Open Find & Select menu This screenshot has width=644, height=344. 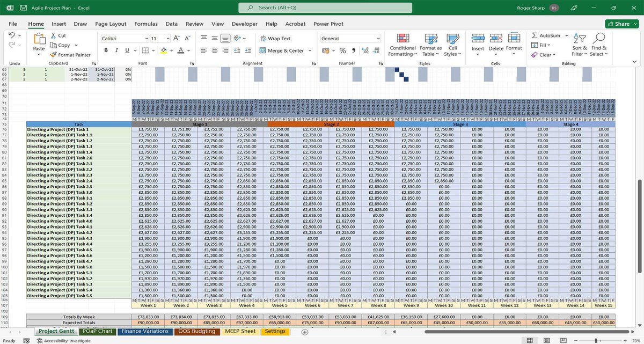[599, 45]
